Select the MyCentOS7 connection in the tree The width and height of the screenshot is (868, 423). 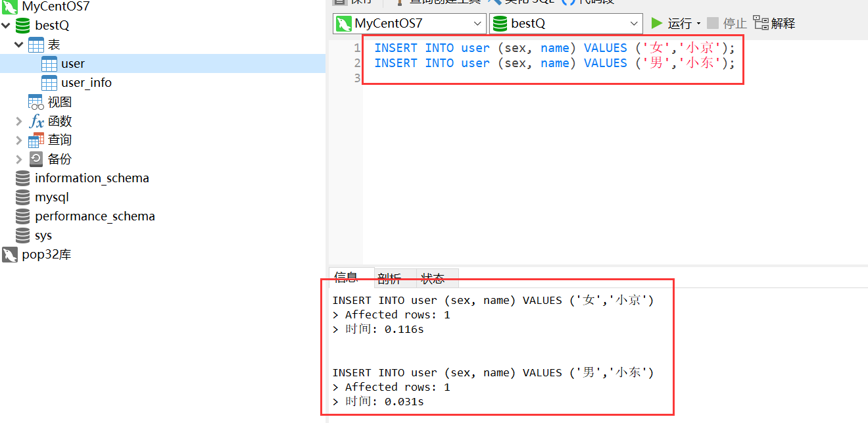[x=56, y=7]
